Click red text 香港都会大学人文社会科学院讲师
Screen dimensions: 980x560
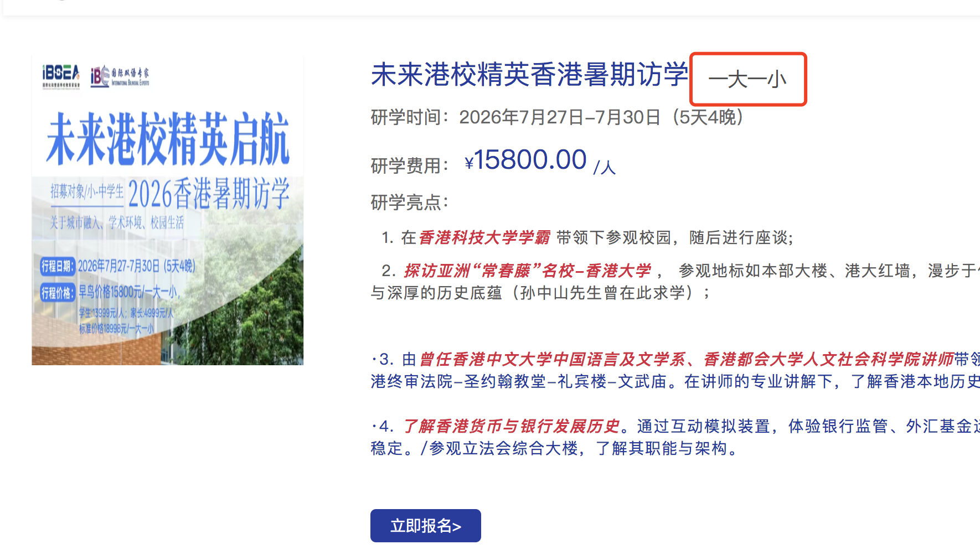829,359
